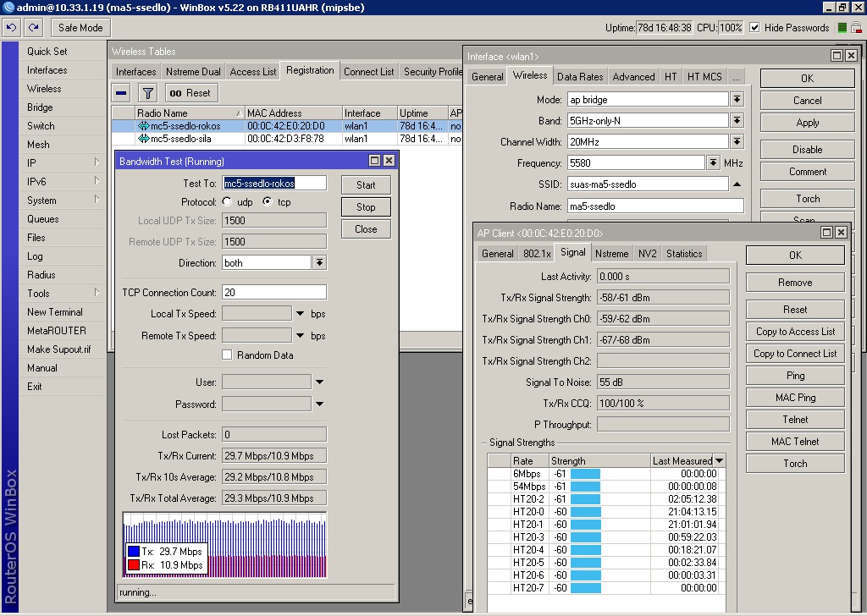
Task: Toggle the Hide Passwords checkbox
Action: 754,28
